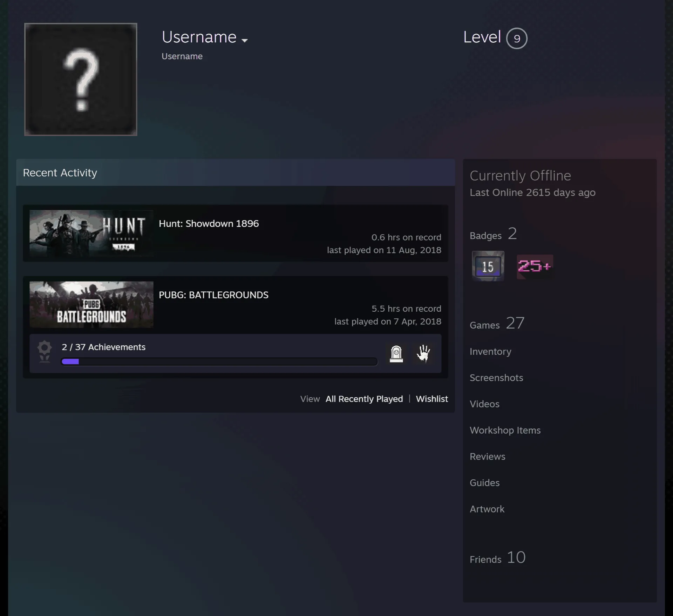Click the 'Last Online 2615 days ago' text

532,192
